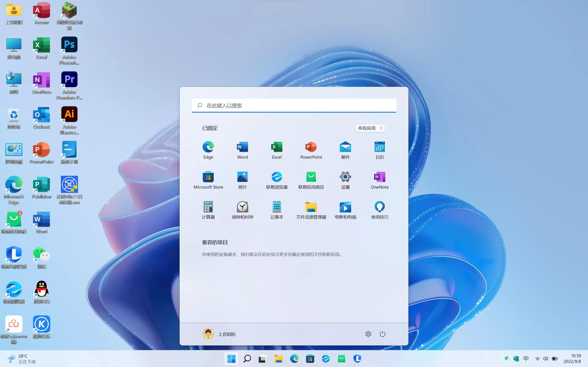Open Lenovo Browser pinned tile
The width and height of the screenshot is (588, 367).
pos(277,180)
